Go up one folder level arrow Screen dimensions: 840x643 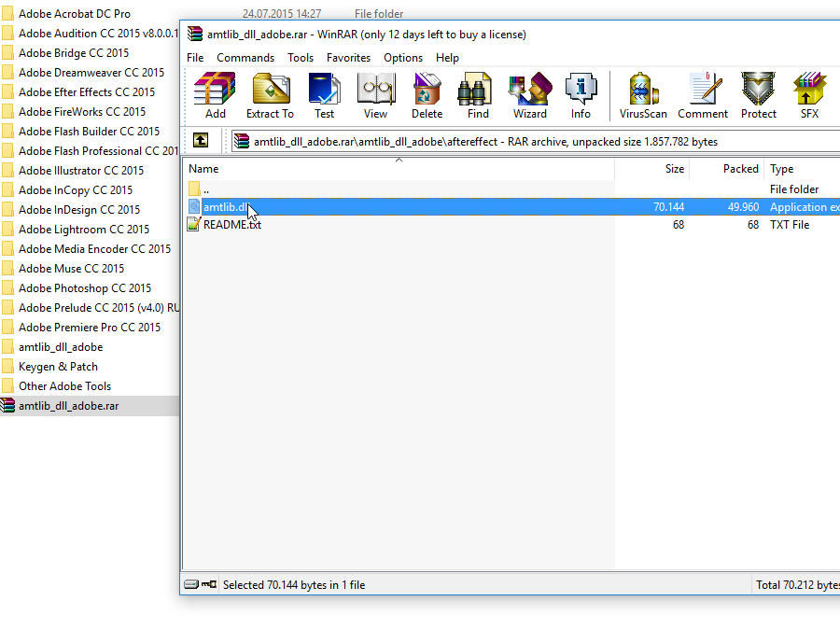[201, 141]
